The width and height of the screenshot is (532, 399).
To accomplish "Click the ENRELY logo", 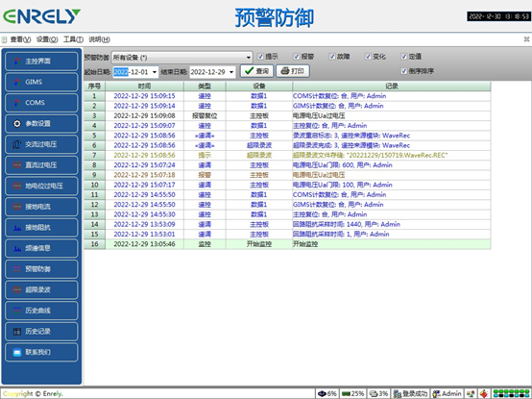I will click(x=41, y=16).
